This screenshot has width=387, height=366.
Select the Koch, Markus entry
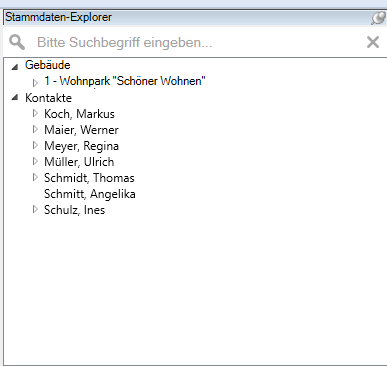pyautogui.click(x=79, y=114)
